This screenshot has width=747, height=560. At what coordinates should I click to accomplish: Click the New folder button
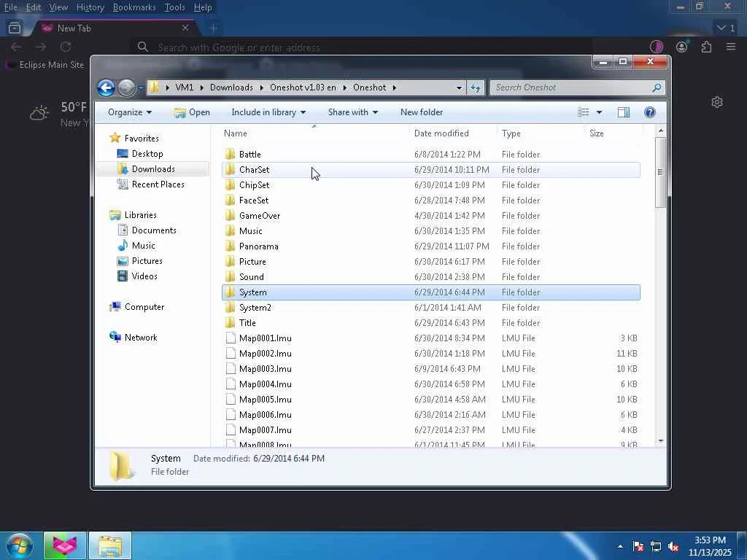(x=422, y=112)
